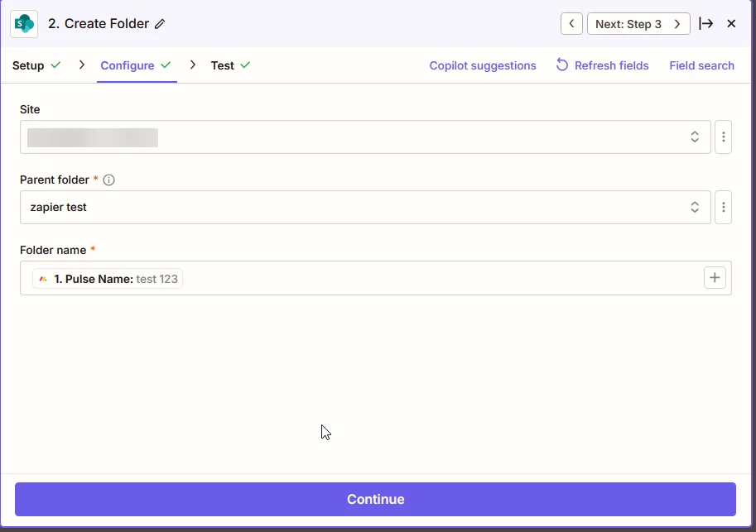Open Parent folder three-dot options menu
756x532 pixels.
point(723,207)
